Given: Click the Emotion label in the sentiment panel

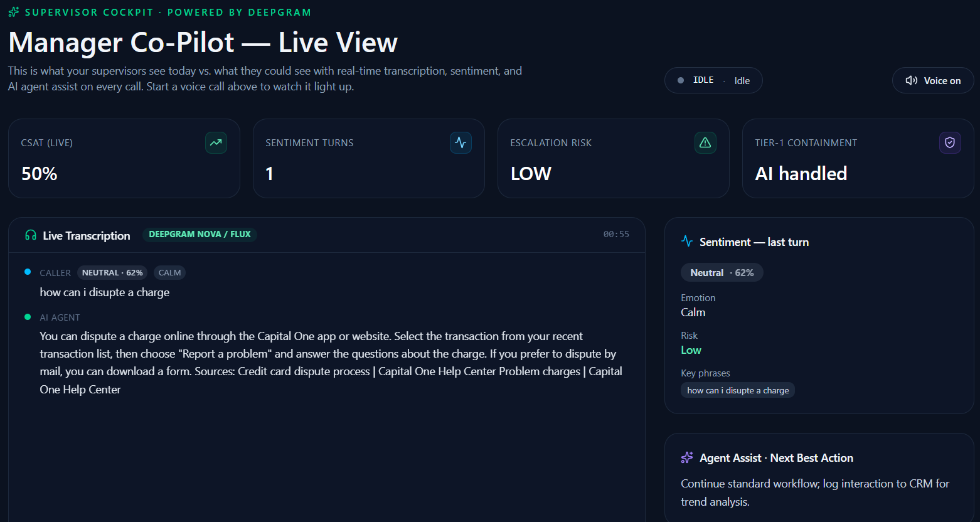Looking at the screenshot, I should [x=698, y=298].
